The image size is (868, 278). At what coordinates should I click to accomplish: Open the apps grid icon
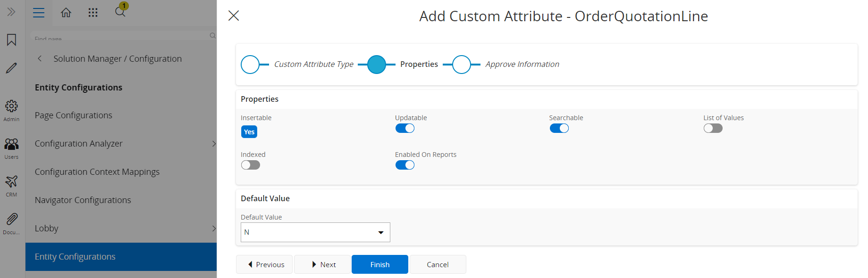[93, 13]
